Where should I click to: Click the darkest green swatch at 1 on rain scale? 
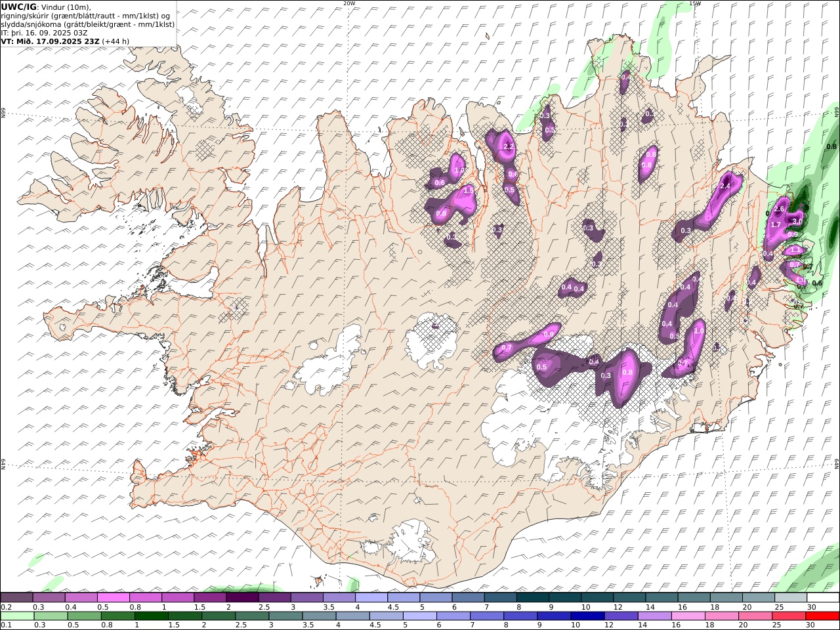[x=152, y=616]
